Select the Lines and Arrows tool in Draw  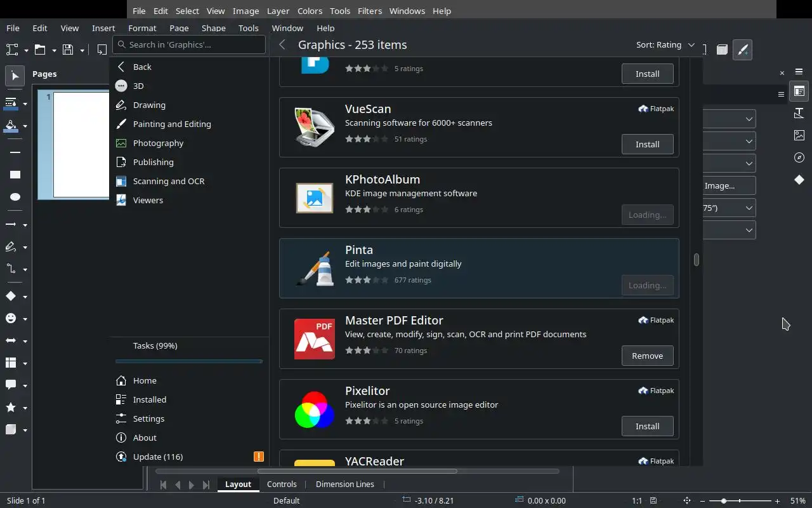pyautogui.click(x=11, y=225)
